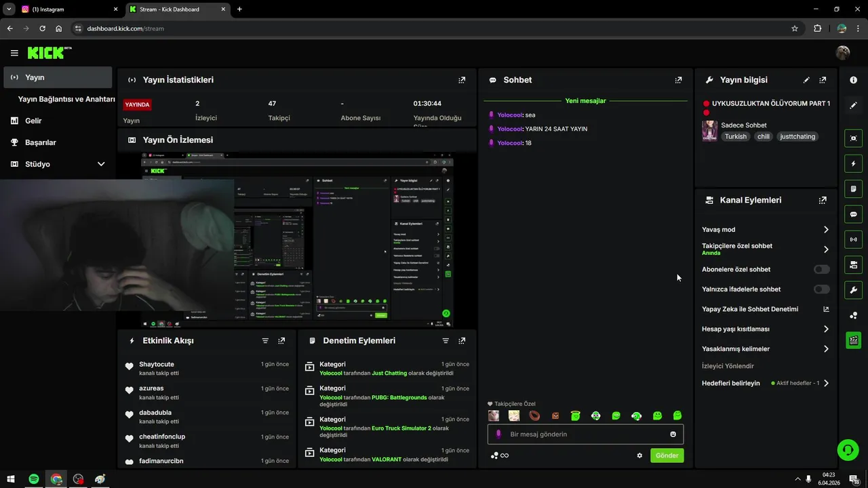Switch to Stream - Kick Dashboard tab

178,9
